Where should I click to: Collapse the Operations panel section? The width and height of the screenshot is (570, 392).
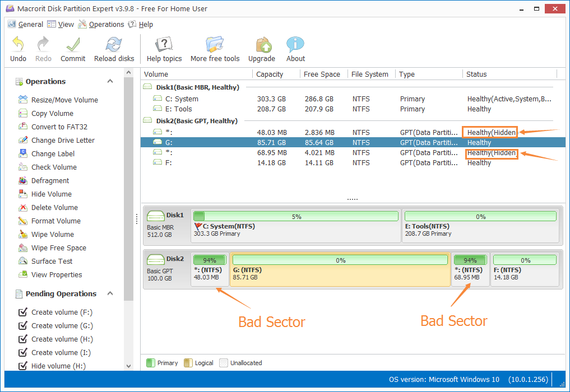click(110, 81)
